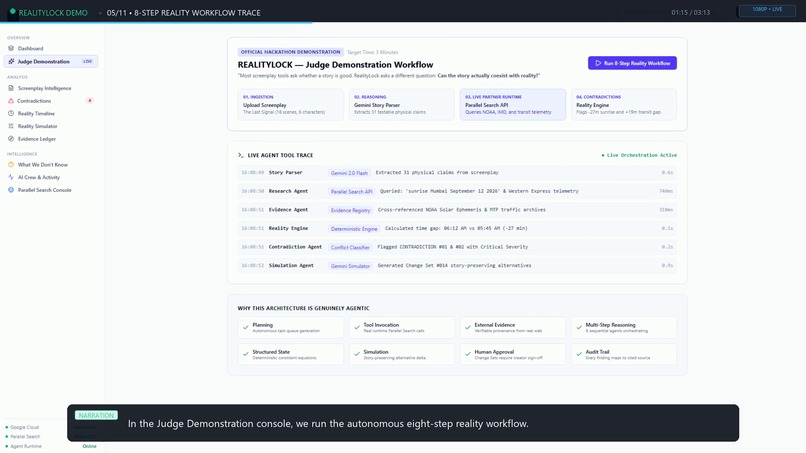Image resolution: width=806 pixels, height=453 pixels.
Task: Select the Upload Screenplay ingestion step card
Action: pyautogui.click(x=290, y=104)
